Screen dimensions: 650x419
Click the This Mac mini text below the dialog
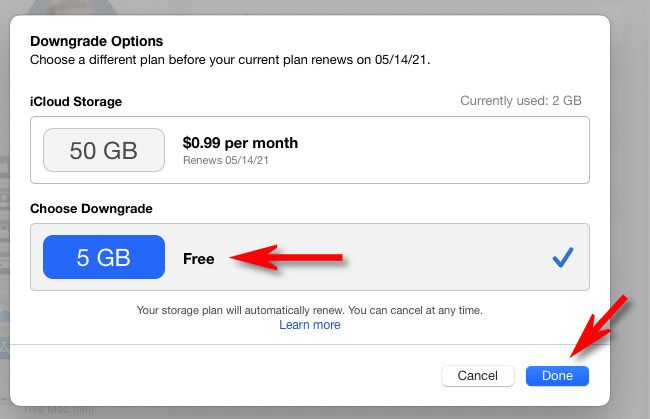[x=60, y=410]
